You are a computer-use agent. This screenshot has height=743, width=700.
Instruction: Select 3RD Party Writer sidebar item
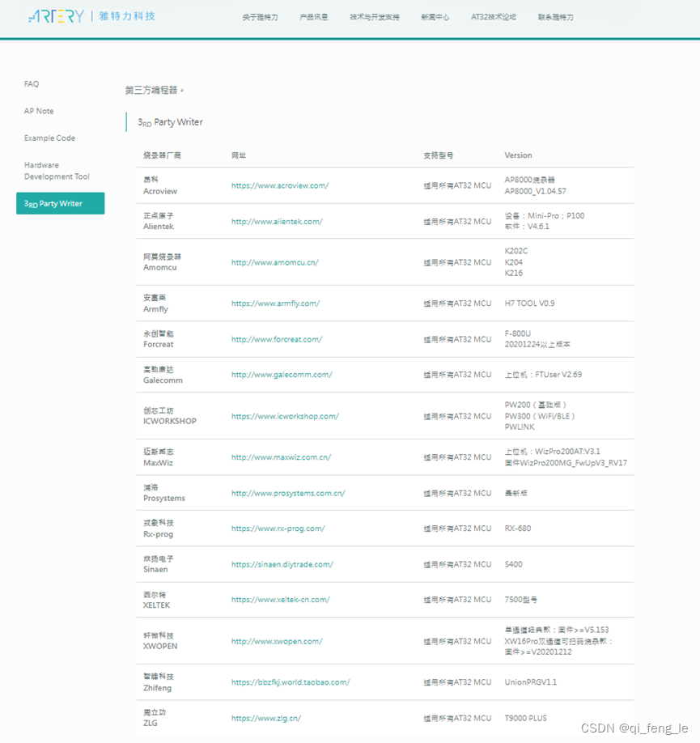[x=60, y=203]
